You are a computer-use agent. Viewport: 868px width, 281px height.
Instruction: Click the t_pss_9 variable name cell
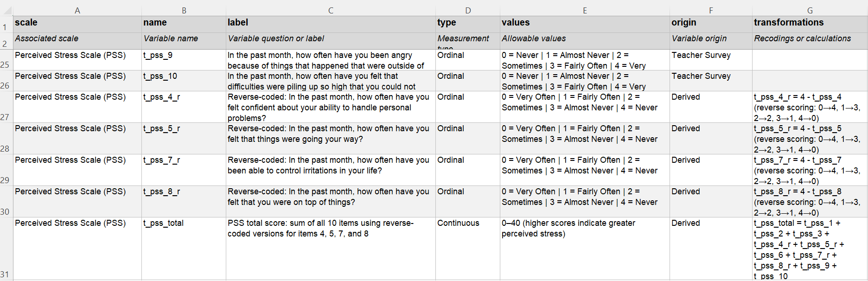point(184,60)
